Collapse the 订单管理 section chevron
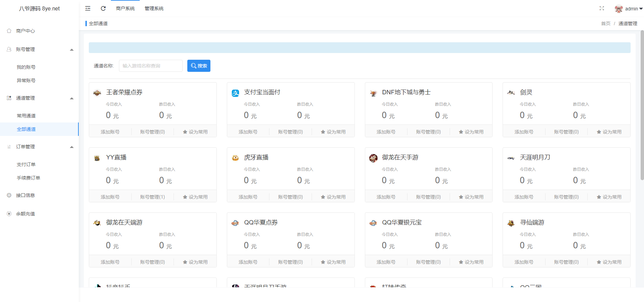Image resolution: width=644 pixels, height=302 pixels. click(71, 147)
